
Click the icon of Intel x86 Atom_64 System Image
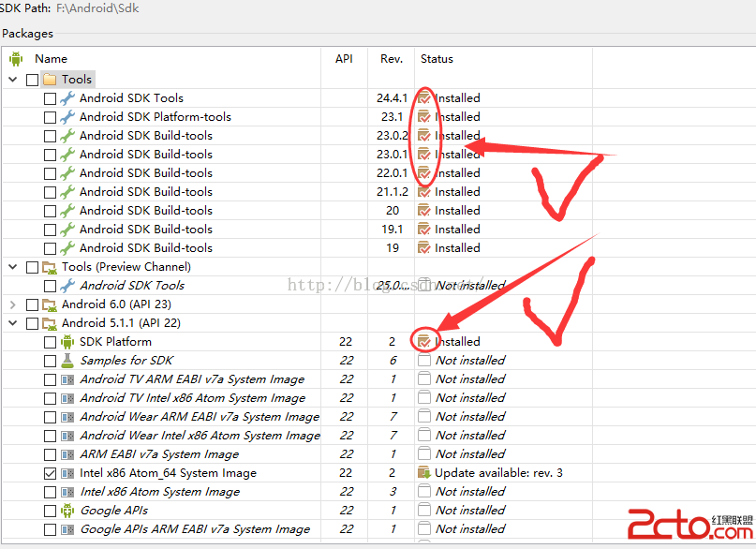coord(67,473)
